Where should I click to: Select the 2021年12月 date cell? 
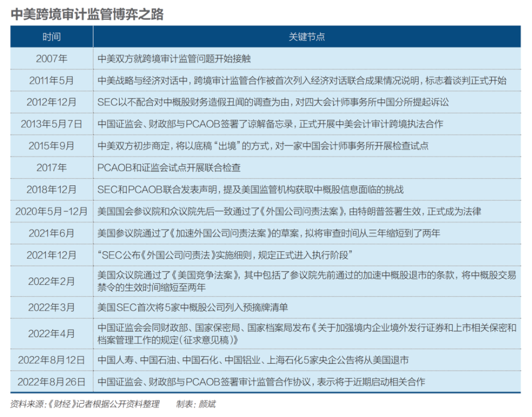52,255
